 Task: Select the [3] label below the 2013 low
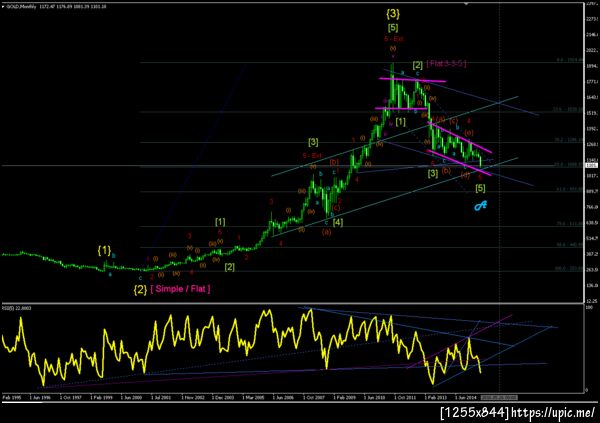433,173
